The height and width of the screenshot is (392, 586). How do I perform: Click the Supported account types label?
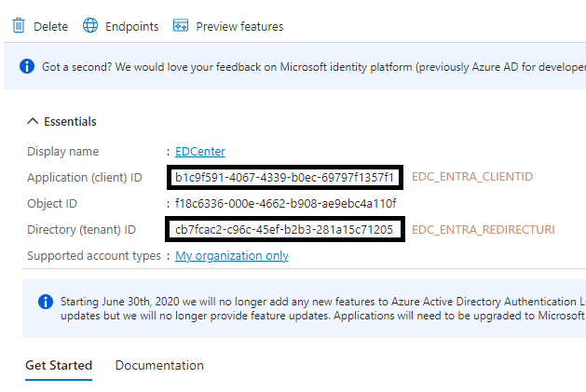click(x=91, y=256)
